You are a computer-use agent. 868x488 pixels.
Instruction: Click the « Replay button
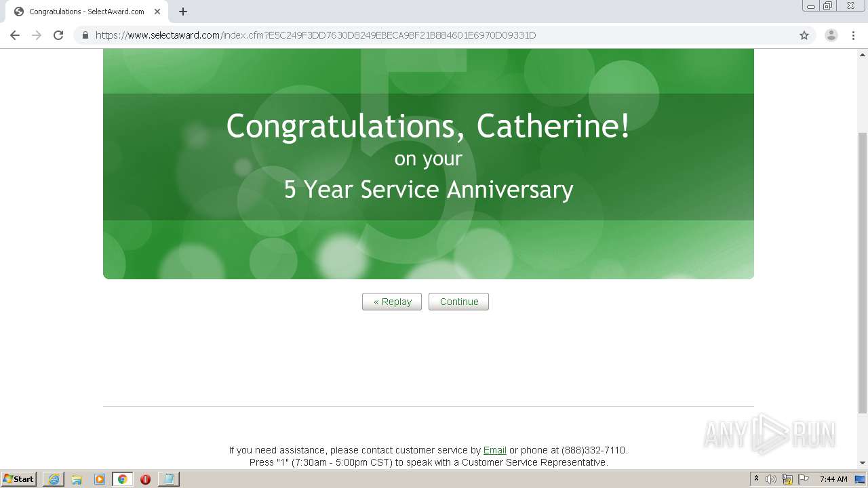392,302
